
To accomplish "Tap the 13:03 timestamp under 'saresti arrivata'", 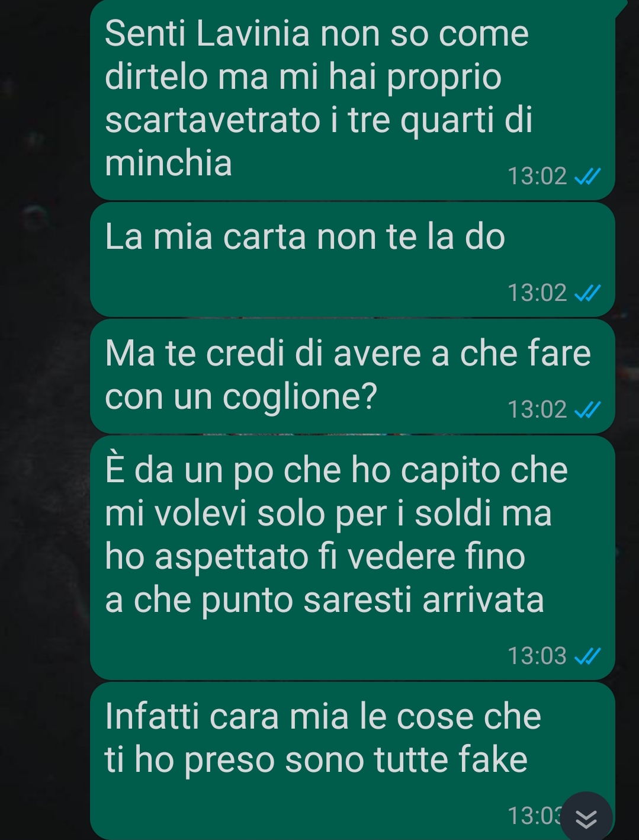I will pyautogui.click(x=537, y=656).
